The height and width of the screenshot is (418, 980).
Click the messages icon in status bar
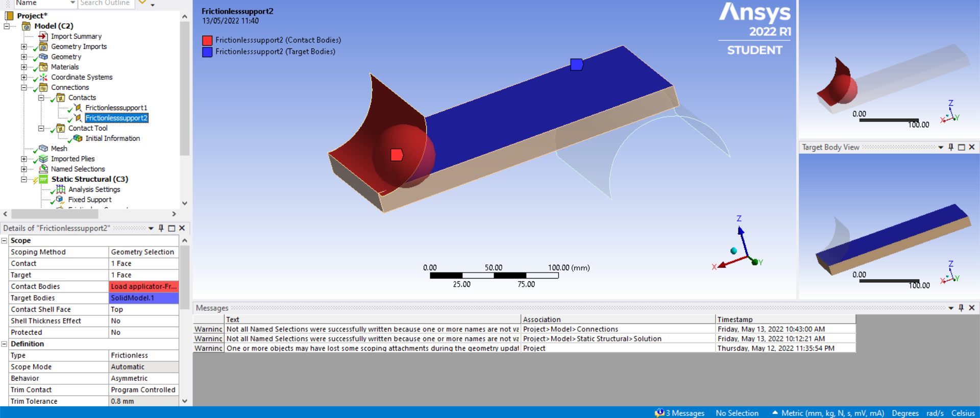(x=660, y=412)
